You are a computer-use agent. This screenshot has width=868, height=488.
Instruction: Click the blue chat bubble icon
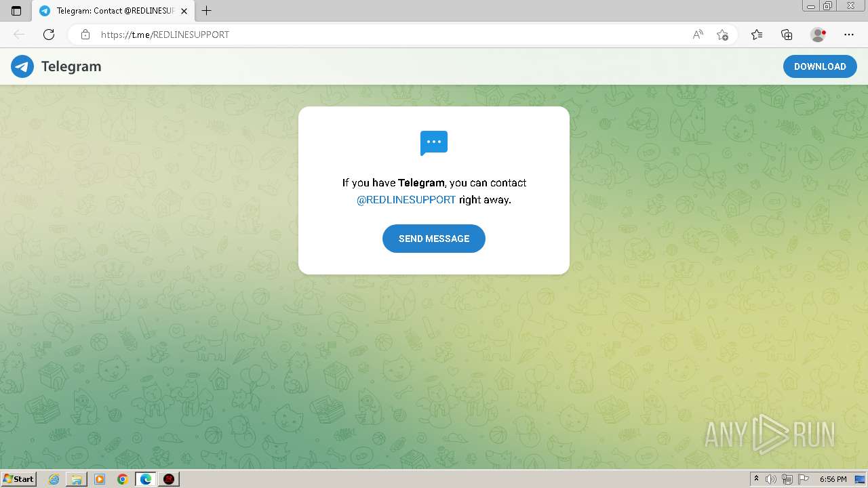tap(434, 143)
